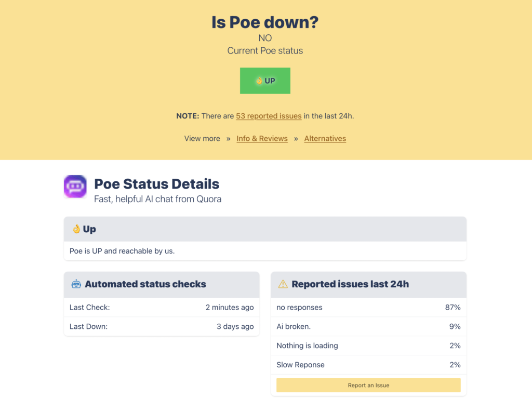Select the 'Nothing is loading' issue row
This screenshot has height=398, width=532.
pyautogui.click(x=368, y=346)
